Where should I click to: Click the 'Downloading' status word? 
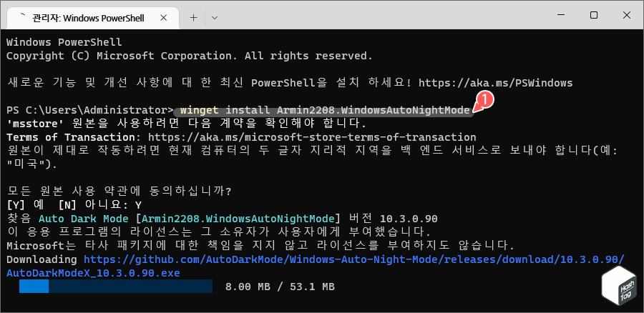click(42, 259)
